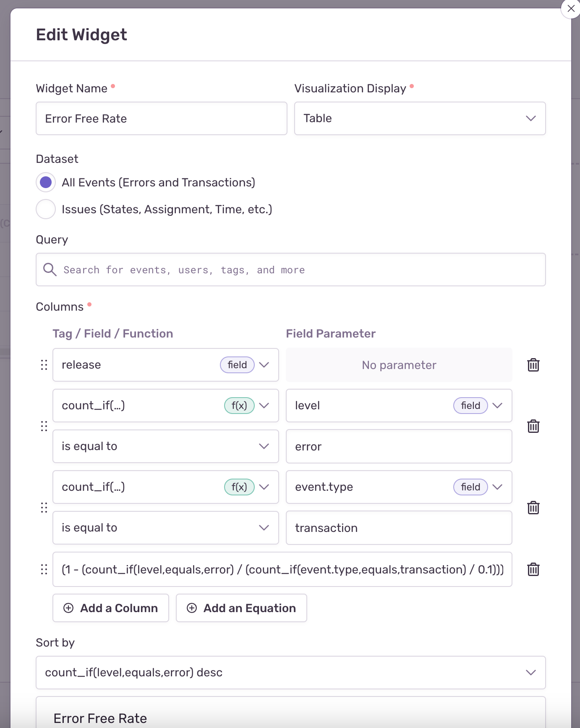Expand the Sort by dropdown
Viewport: 580px width, 728px height.
(x=290, y=673)
